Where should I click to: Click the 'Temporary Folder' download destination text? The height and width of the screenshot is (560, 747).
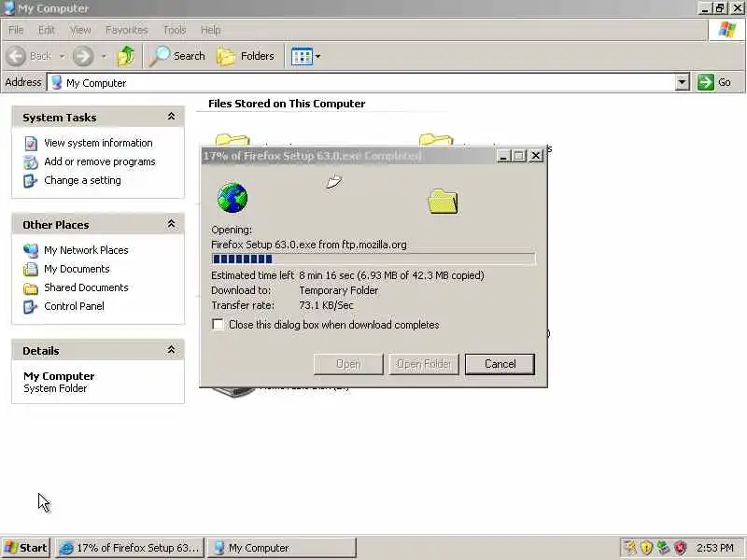click(x=339, y=290)
